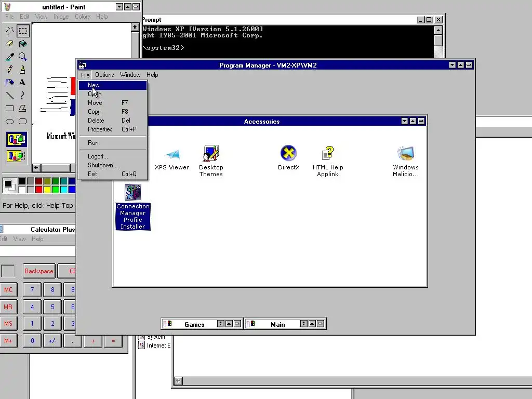The image size is (532, 399).
Task: Click the MS button in Calculator
Action: [x=8, y=324]
